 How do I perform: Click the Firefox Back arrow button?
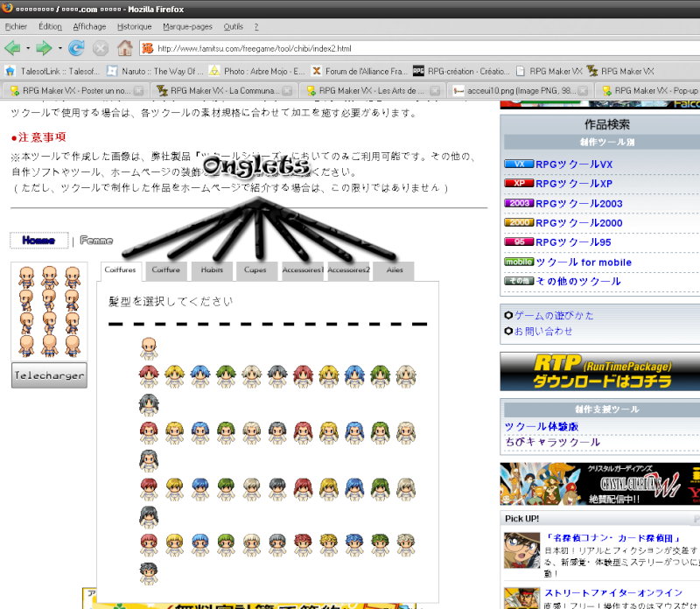(x=12, y=48)
